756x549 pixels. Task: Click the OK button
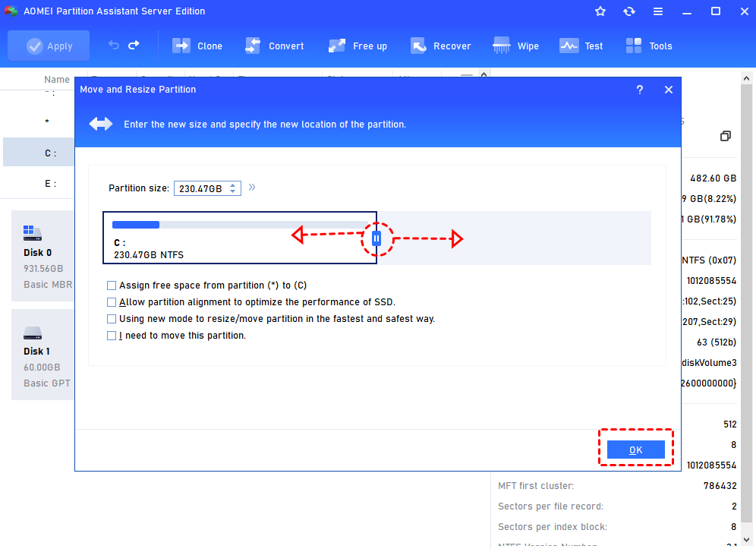tap(635, 450)
